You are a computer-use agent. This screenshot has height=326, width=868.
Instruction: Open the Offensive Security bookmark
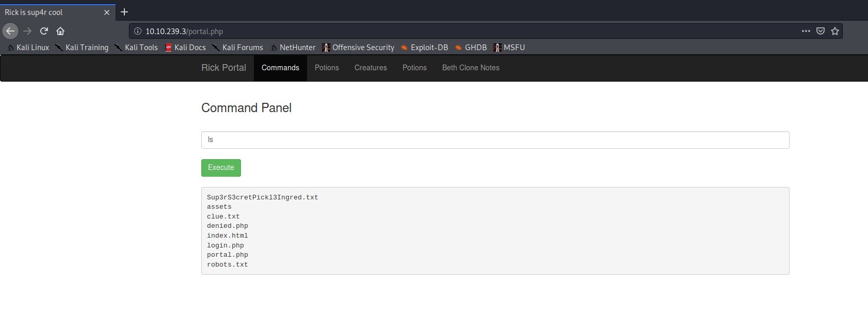pyautogui.click(x=358, y=48)
